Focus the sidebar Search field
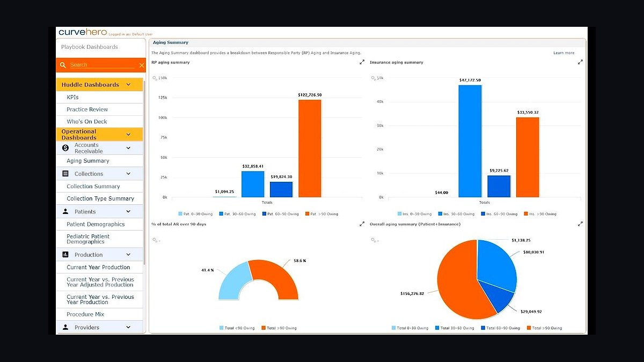The height and width of the screenshot is (362, 644). [102, 65]
